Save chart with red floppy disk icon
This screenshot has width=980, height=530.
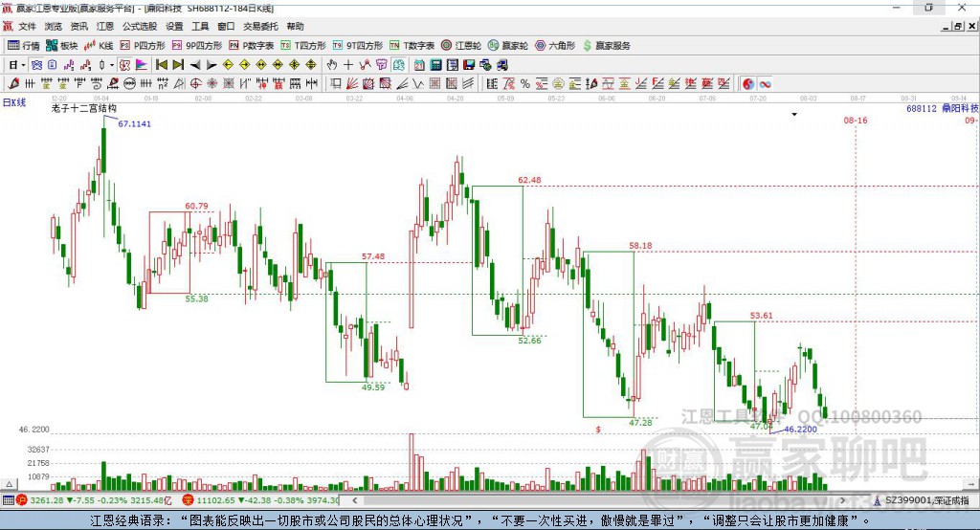click(469, 65)
